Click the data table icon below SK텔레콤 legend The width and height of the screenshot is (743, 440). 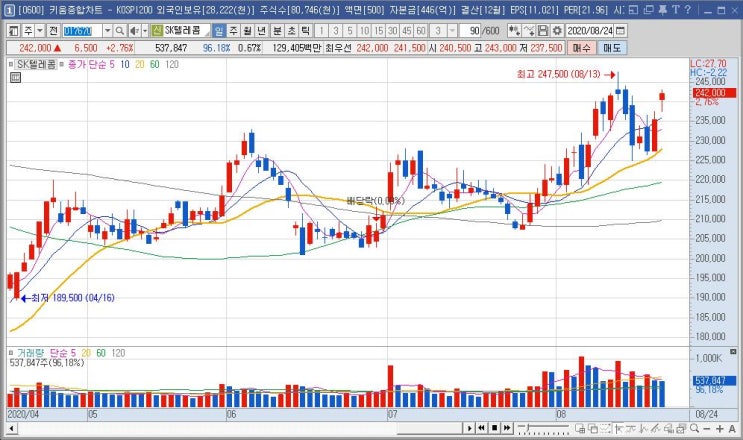16,78
